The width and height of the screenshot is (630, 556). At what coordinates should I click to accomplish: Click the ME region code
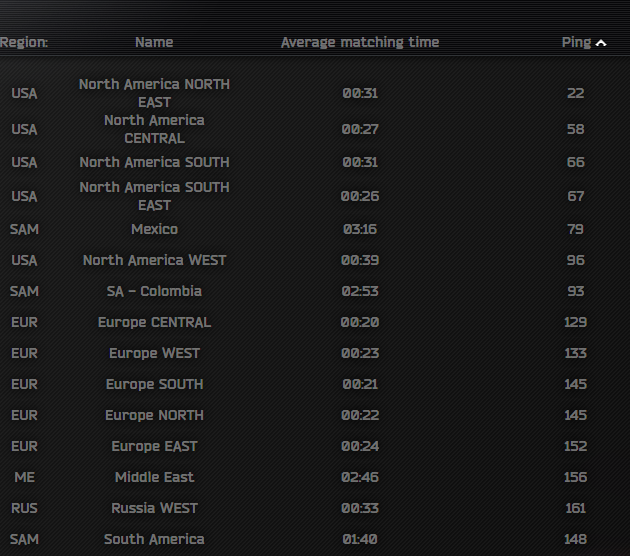25,477
